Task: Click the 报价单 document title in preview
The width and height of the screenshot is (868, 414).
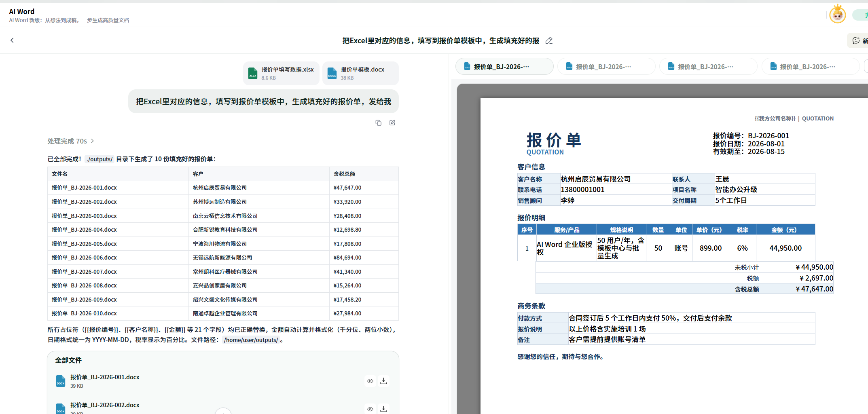Action: [554, 140]
